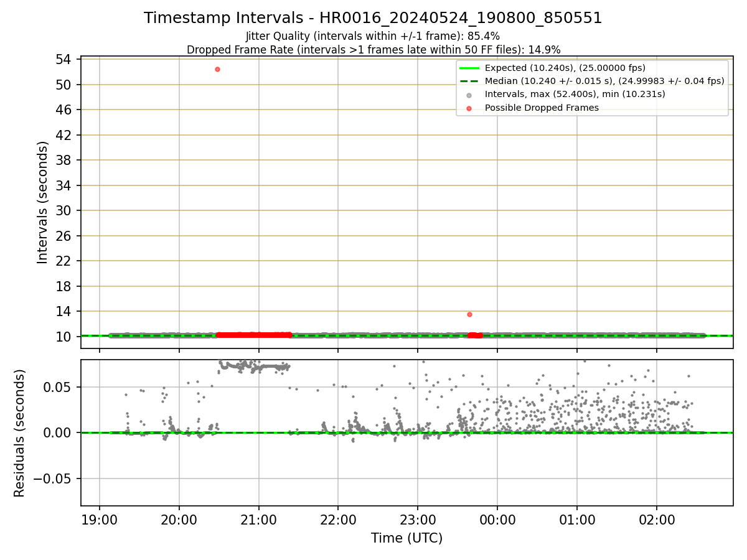Click the plot title 'Timestamp Intervals - HR0016_20240524_190800_850551'
747x560 pixels.
373,18
